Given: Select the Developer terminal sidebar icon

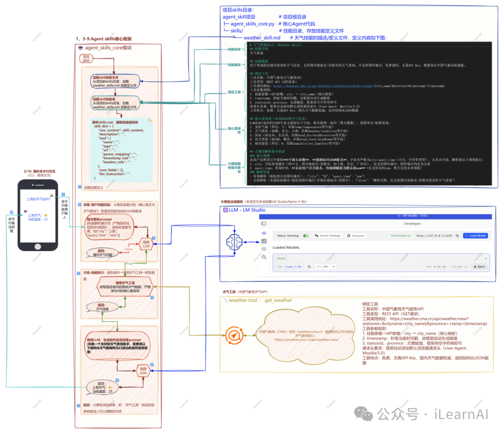Looking at the screenshot, I should (x=264, y=241).
